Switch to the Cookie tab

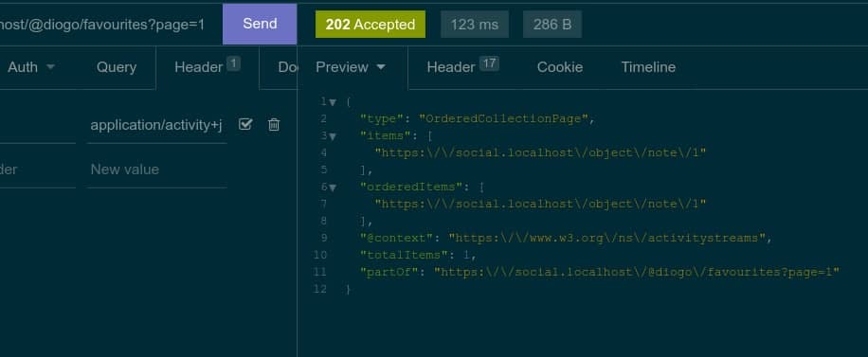point(560,67)
